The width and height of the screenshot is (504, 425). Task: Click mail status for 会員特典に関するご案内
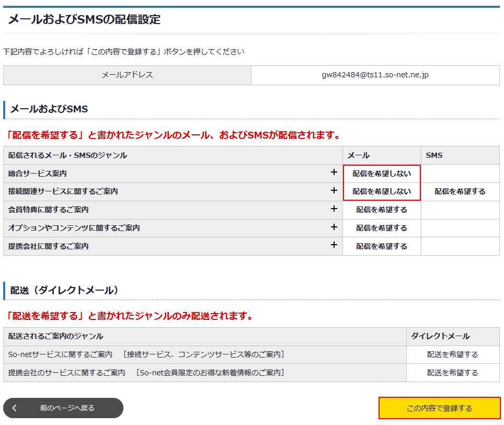pos(382,210)
